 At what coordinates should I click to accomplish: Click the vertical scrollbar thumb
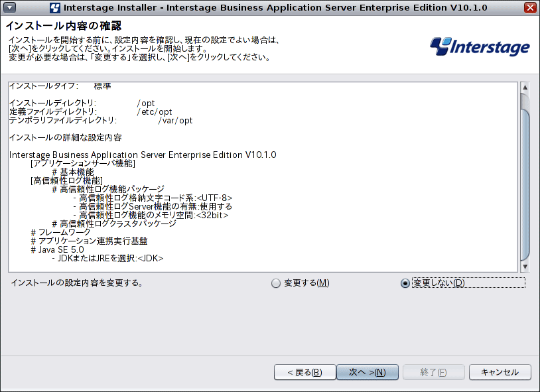point(525,184)
